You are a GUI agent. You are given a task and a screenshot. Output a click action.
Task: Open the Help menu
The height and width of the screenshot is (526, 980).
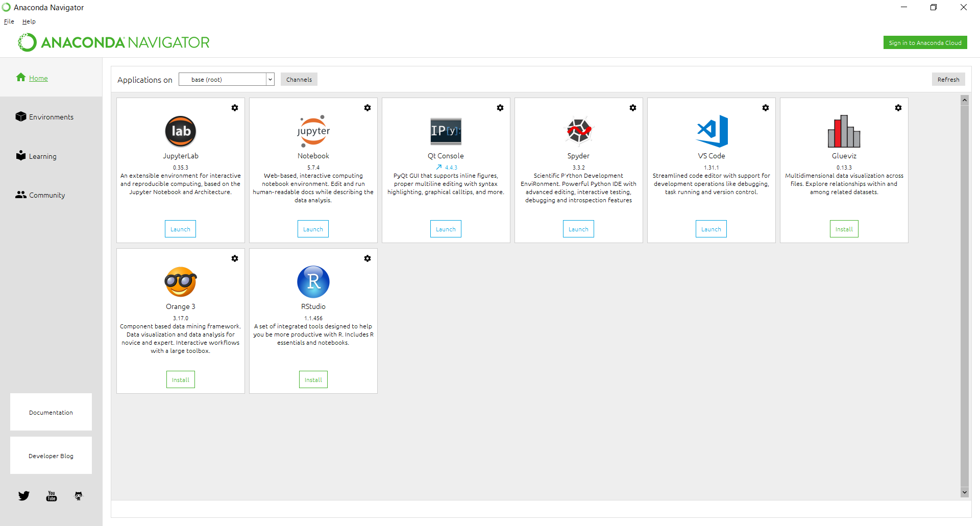click(29, 21)
